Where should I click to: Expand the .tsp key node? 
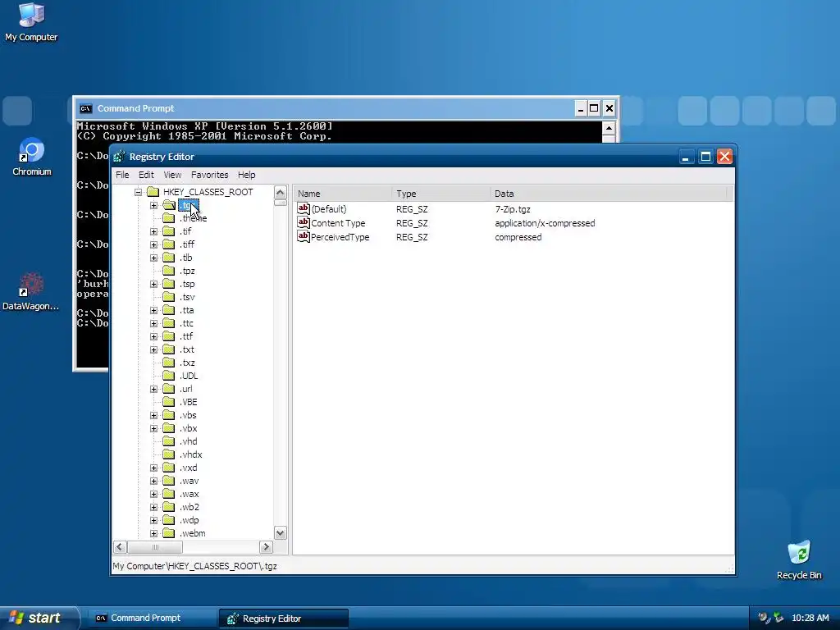153,284
